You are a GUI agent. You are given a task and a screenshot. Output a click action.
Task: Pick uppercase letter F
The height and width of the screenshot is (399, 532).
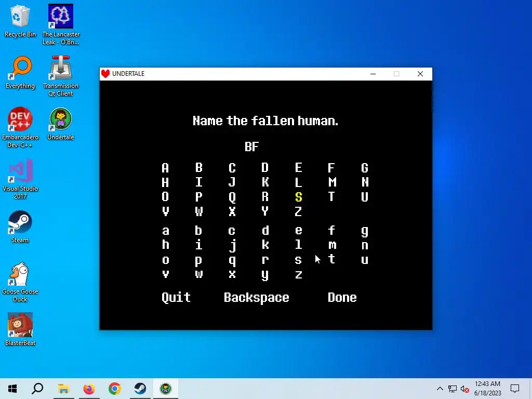(x=331, y=168)
